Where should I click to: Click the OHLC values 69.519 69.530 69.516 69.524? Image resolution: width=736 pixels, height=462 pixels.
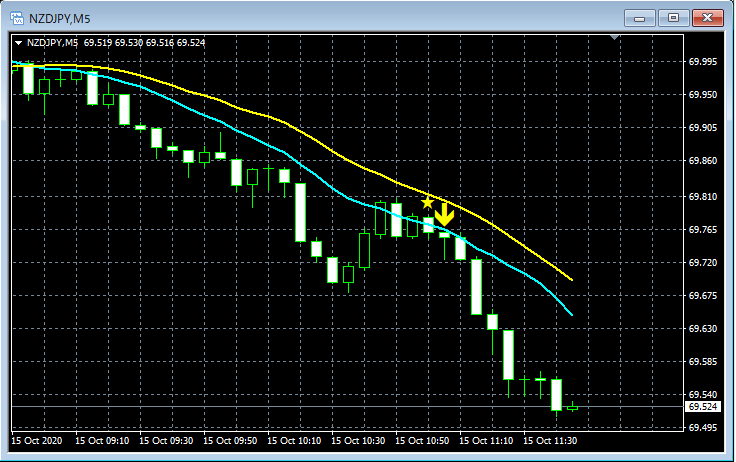[x=145, y=43]
